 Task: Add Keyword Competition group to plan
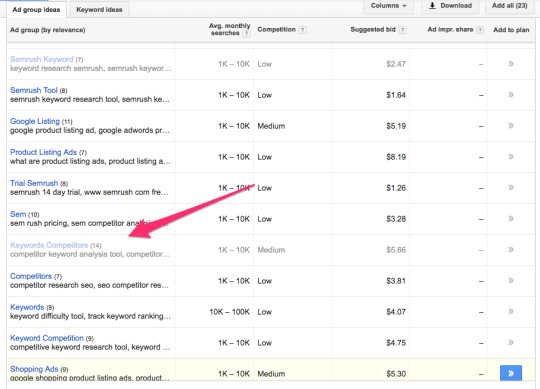[511, 343]
